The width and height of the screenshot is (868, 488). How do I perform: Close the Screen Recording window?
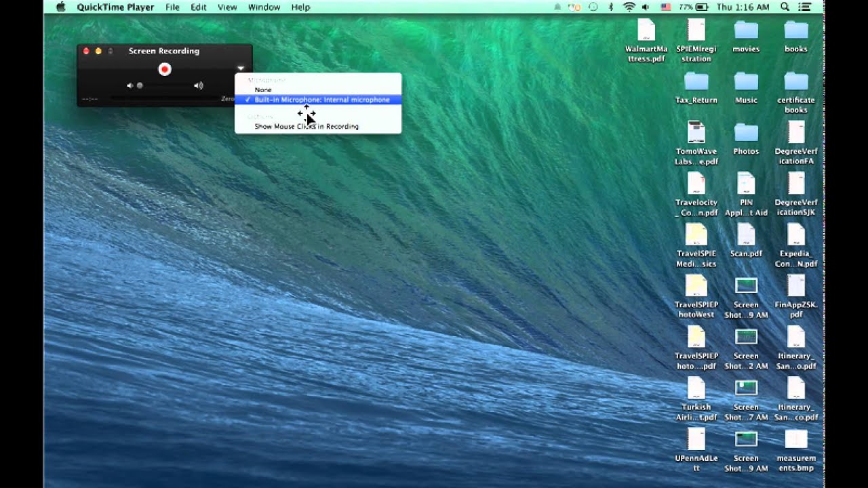[86, 51]
